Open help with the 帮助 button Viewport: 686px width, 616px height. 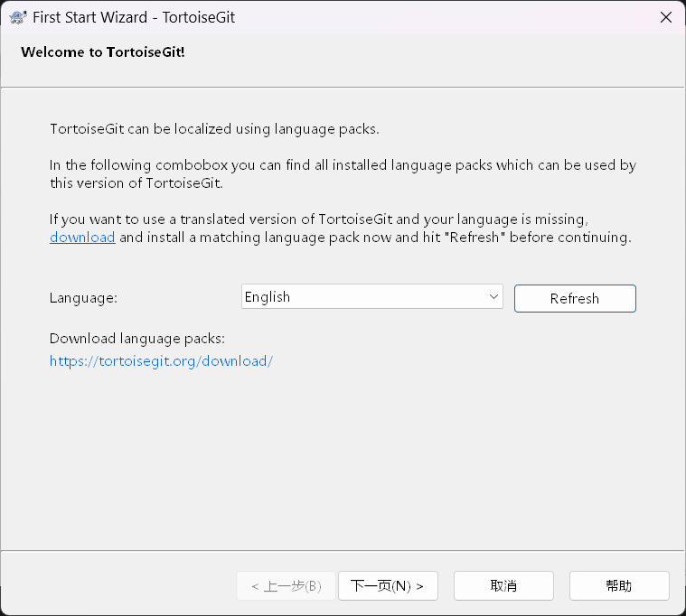619,585
